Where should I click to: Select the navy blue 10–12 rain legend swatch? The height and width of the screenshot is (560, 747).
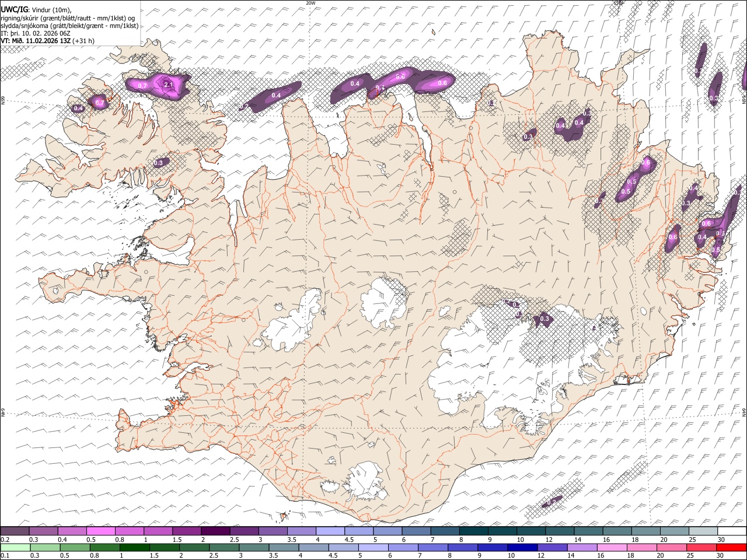(x=521, y=547)
